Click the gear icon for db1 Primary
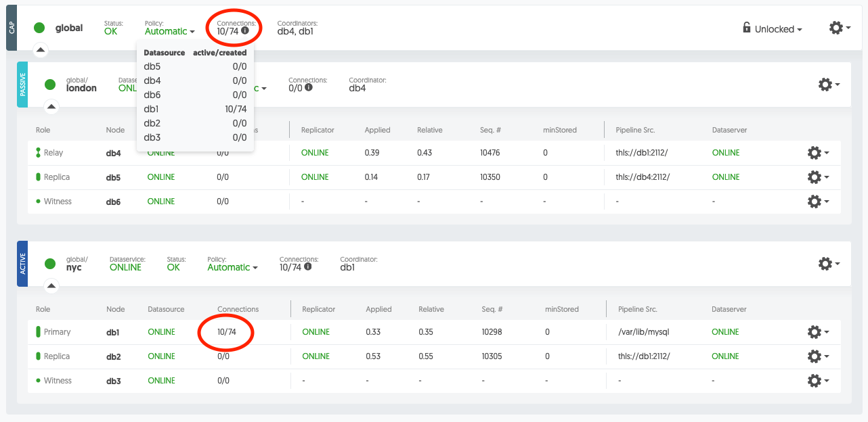 point(818,332)
